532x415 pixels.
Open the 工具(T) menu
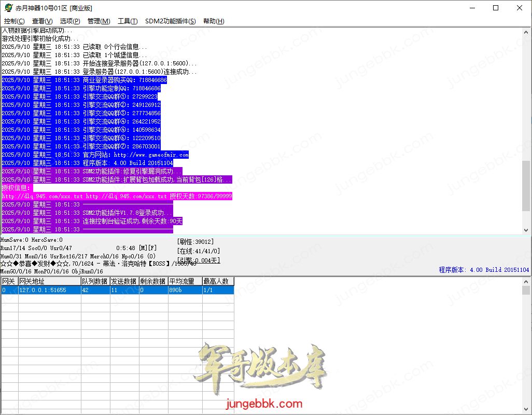pyautogui.click(x=128, y=21)
